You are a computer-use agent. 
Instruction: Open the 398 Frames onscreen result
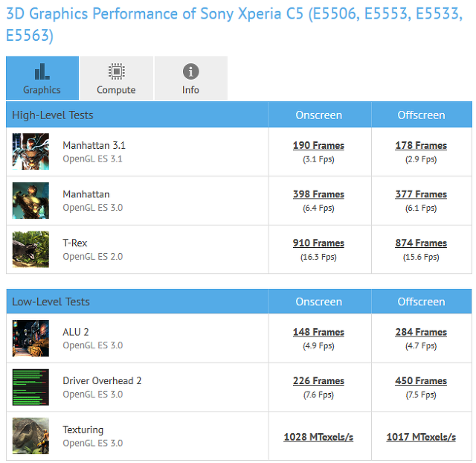click(318, 194)
